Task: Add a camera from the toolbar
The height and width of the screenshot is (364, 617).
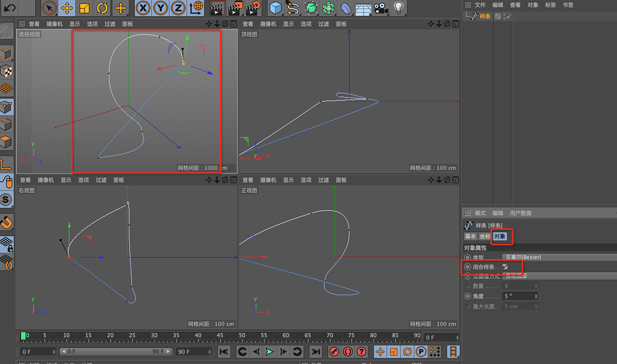Action: click(x=381, y=7)
